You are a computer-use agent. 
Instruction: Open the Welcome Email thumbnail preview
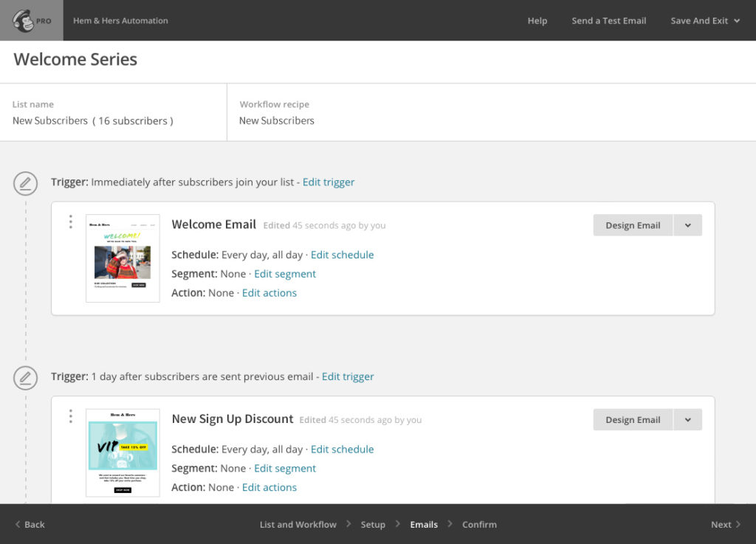[123, 258]
